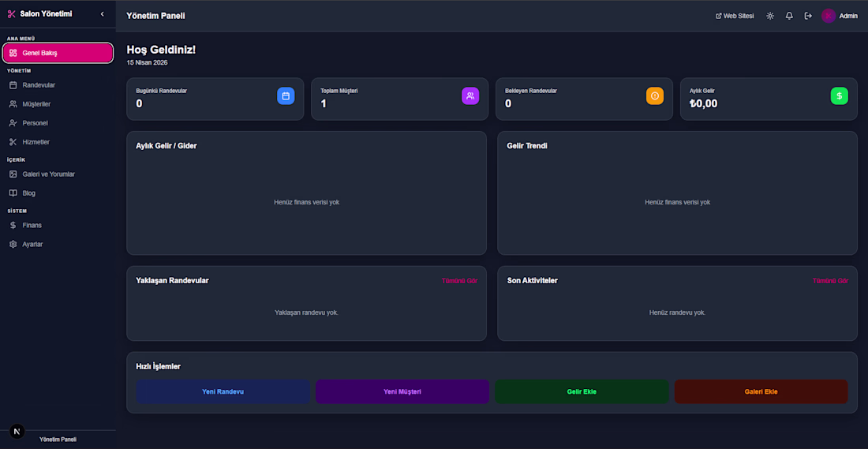Open the Web Sitesi link
This screenshot has width=868, height=449.
[x=735, y=16]
